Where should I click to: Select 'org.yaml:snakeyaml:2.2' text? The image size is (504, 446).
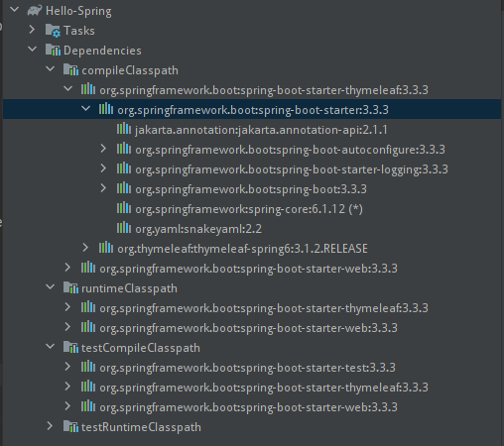(198, 229)
